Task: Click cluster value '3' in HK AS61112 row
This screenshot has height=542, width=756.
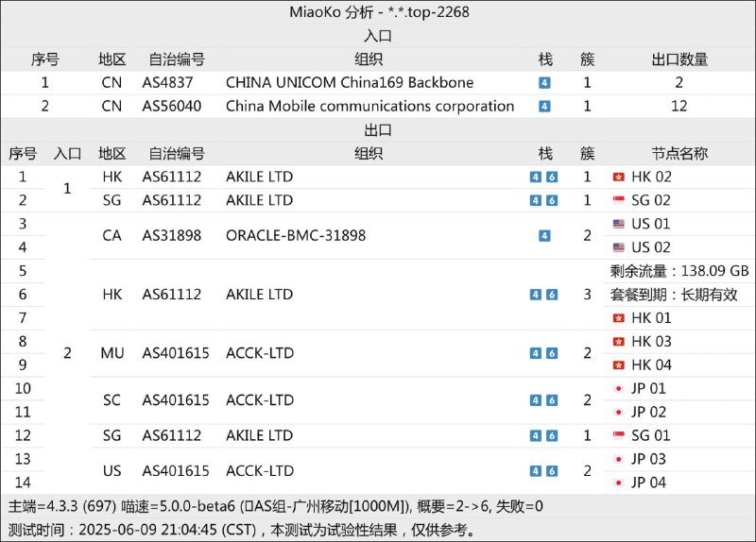Action: [587, 295]
